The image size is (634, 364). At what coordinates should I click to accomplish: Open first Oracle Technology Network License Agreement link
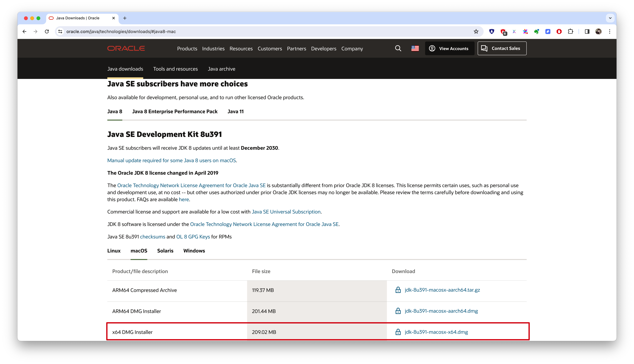[x=191, y=185]
